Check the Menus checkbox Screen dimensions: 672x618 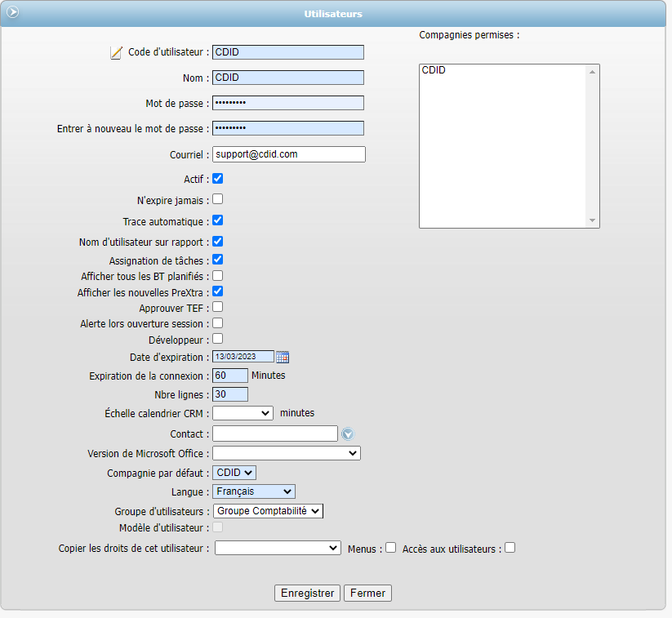click(x=391, y=548)
